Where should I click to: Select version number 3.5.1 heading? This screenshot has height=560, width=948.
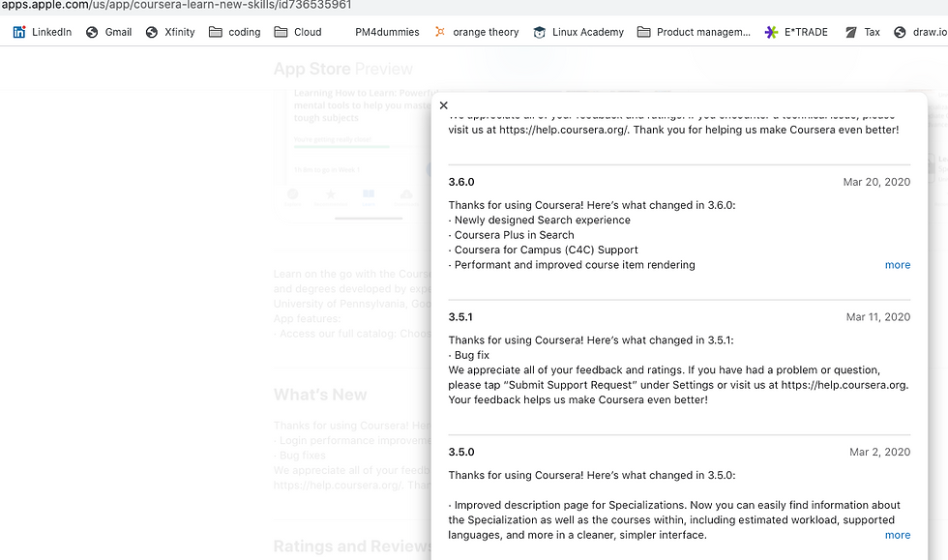[460, 317]
